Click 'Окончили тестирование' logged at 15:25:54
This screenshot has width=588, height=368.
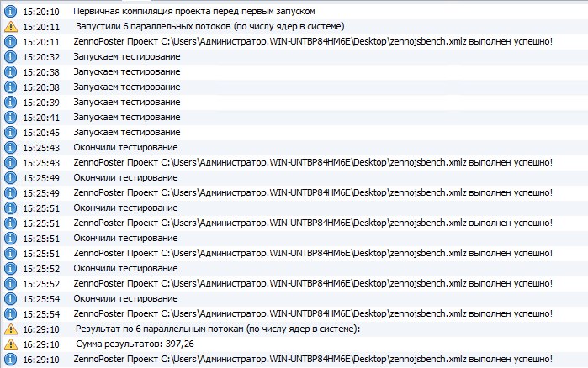coord(125,298)
